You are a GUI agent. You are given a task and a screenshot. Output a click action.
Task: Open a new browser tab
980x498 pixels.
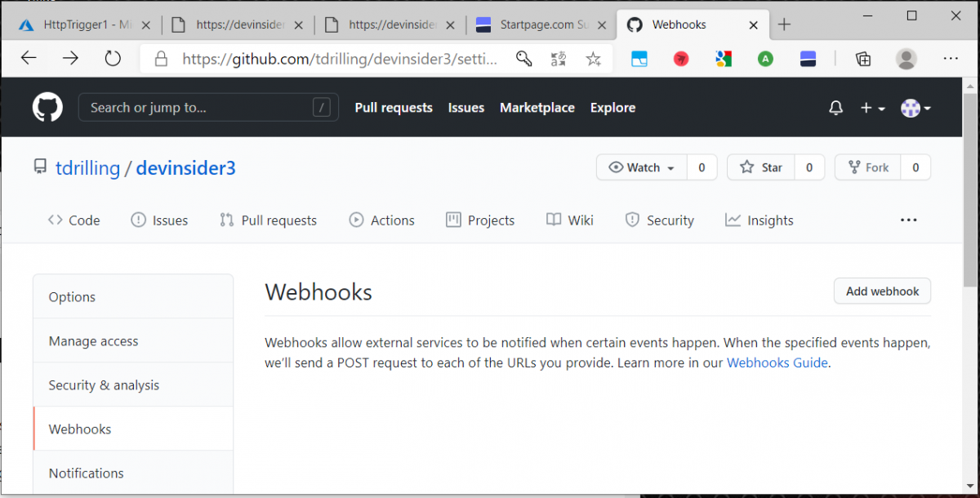click(x=784, y=24)
